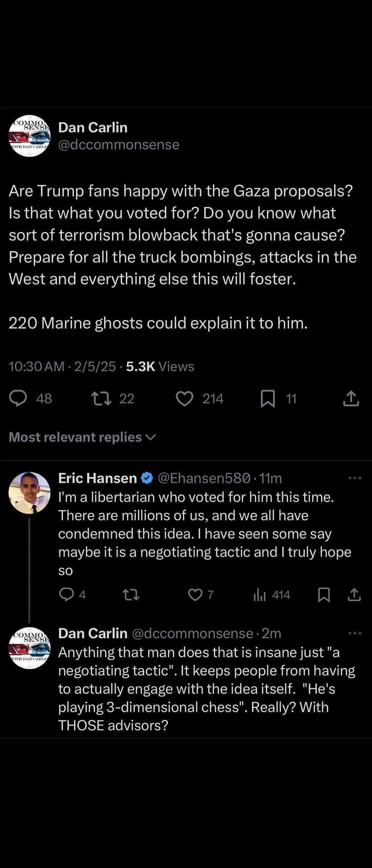
Task: Visit @Ehansen580 profile handle
Action: [x=204, y=478]
